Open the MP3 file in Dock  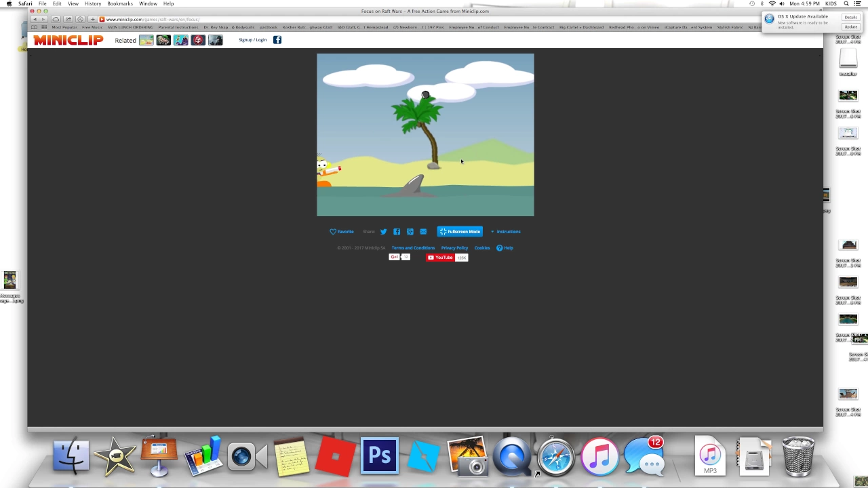pyautogui.click(x=710, y=456)
